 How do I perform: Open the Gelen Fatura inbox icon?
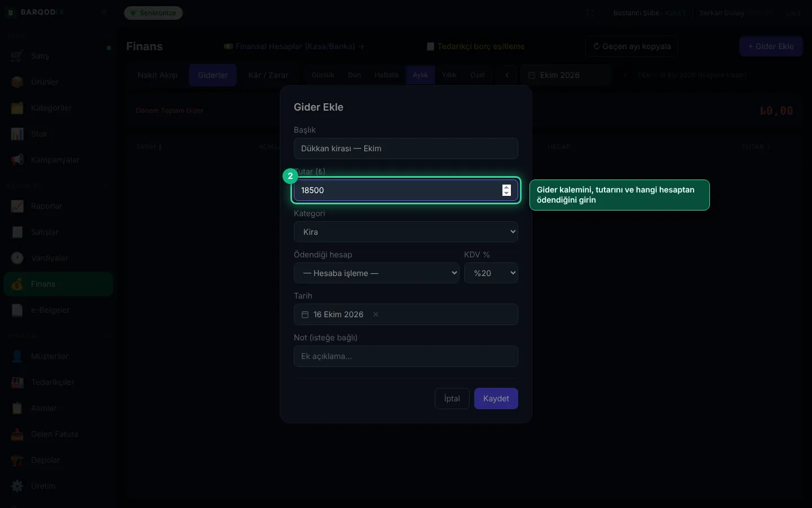[x=17, y=434]
